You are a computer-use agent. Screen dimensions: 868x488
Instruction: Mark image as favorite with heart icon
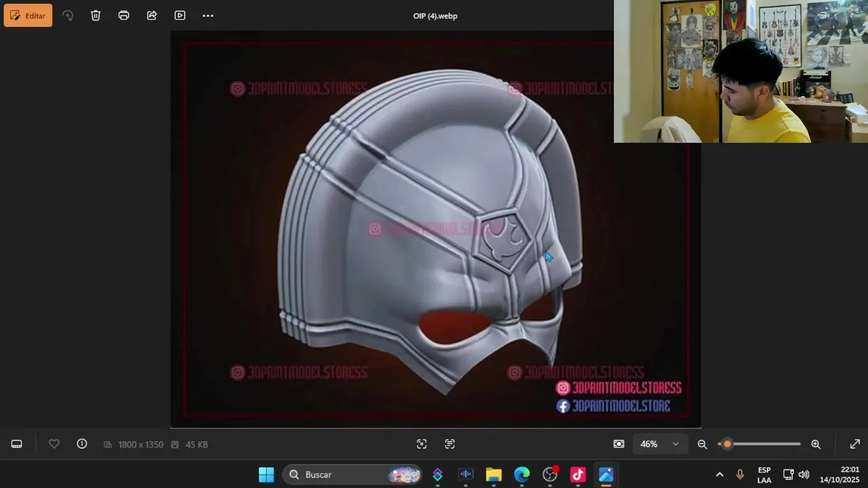(x=54, y=444)
